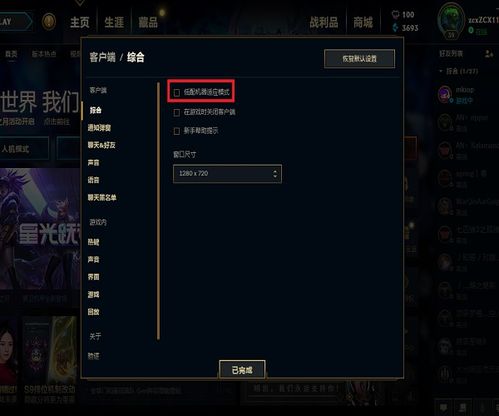Click the add friend icon
The height and width of the screenshot is (416, 499).
pyautogui.click(x=489, y=53)
